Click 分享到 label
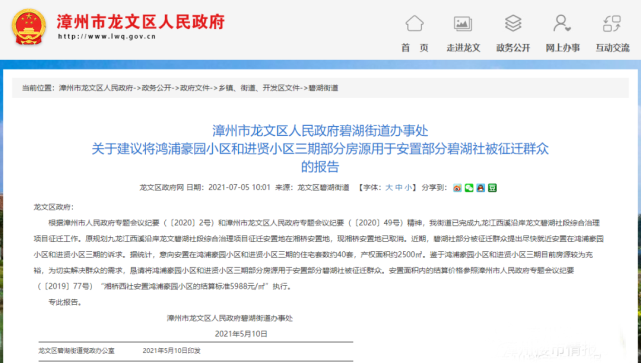Image resolution: width=641 pixels, height=363 pixels. [434, 188]
